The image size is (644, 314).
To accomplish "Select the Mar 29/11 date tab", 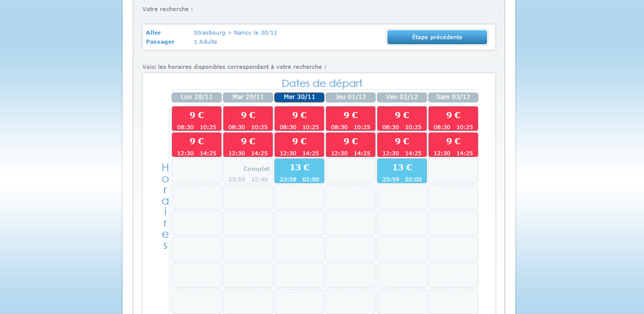I will click(x=248, y=97).
